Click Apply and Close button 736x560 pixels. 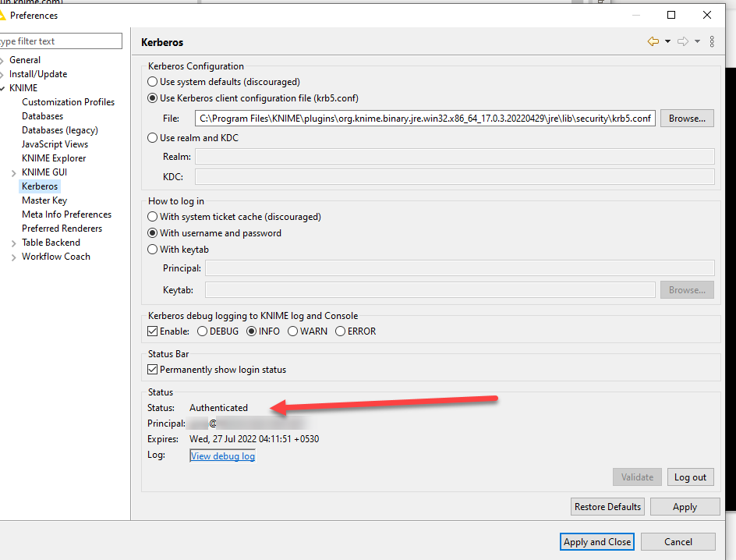pyautogui.click(x=597, y=542)
